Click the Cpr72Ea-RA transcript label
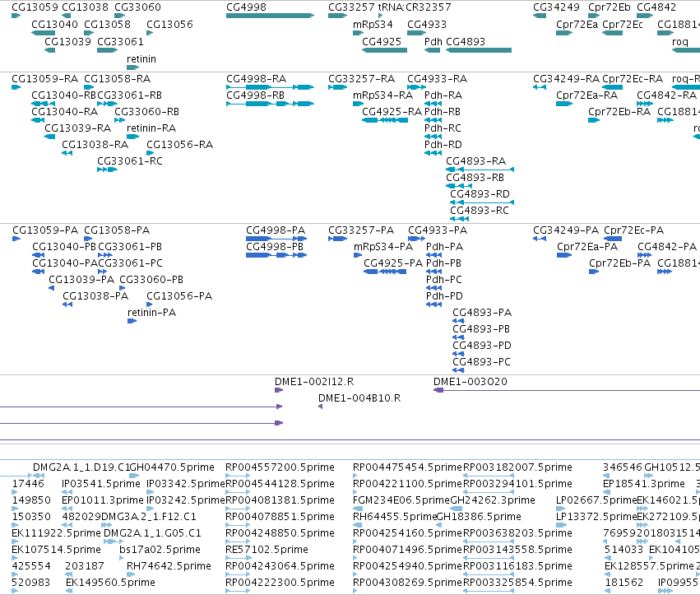 pos(587,95)
